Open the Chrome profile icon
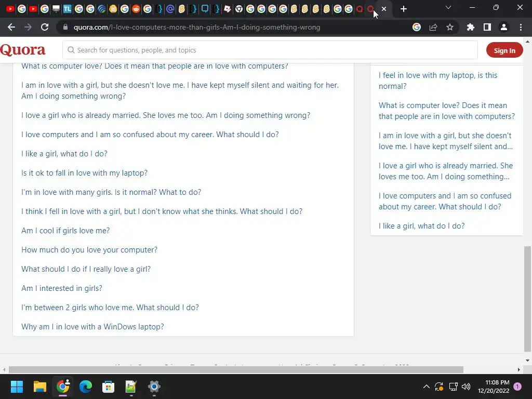Screen dimensions: 532x399 click(x=504, y=27)
